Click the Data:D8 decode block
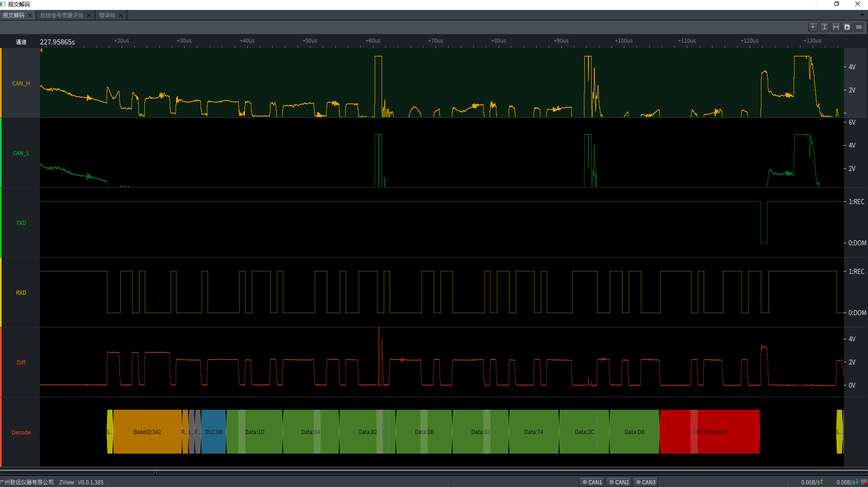This screenshot has height=487, width=868. (634, 432)
